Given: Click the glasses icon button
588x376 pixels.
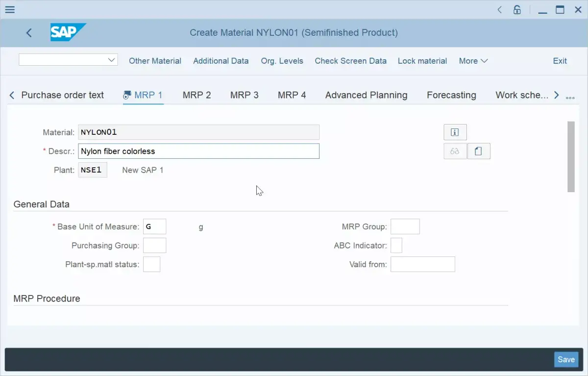Looking at the screenshot, I should pyautogui.click(x=455, y=151).
